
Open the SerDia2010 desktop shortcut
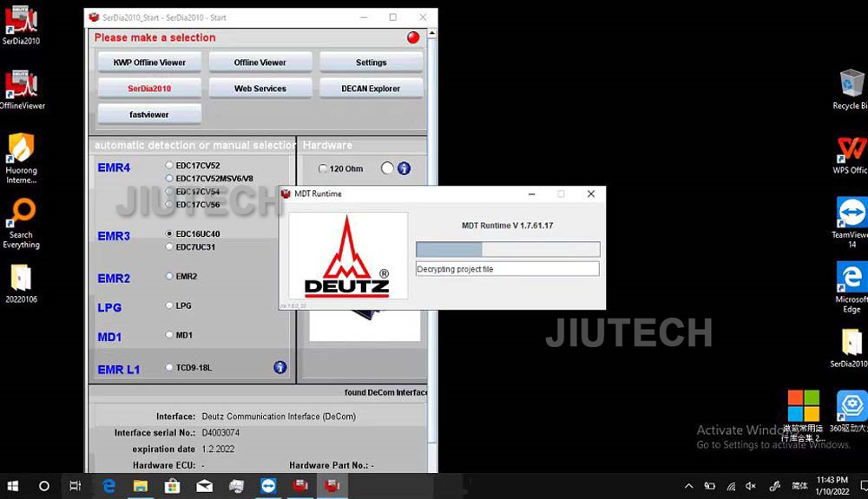click(x=21, y=25)
